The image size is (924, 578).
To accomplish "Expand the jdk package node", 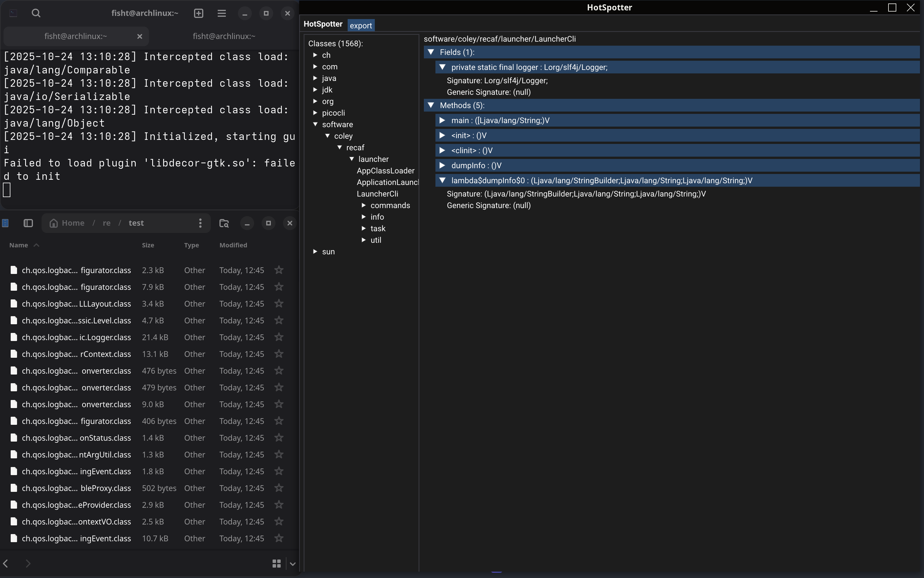I will [315, 90].
